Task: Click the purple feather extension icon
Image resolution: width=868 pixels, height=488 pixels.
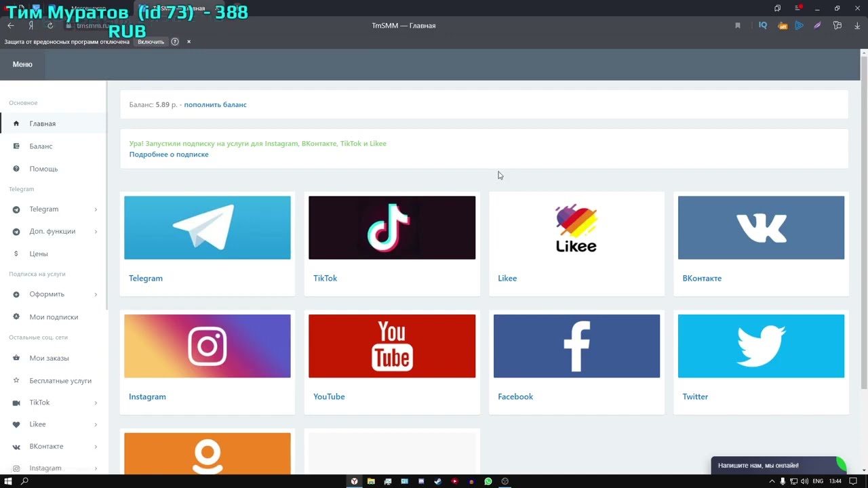Action: tap(818, 26)
